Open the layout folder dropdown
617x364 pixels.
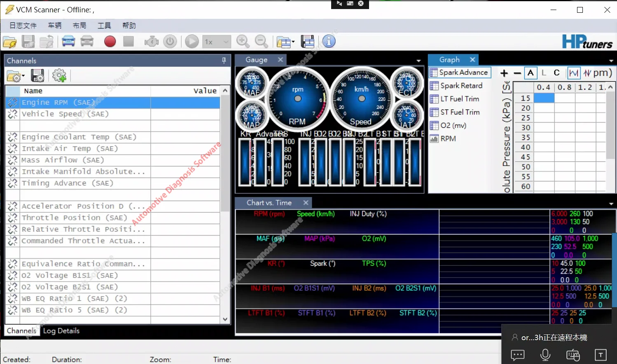click(285, 42)
